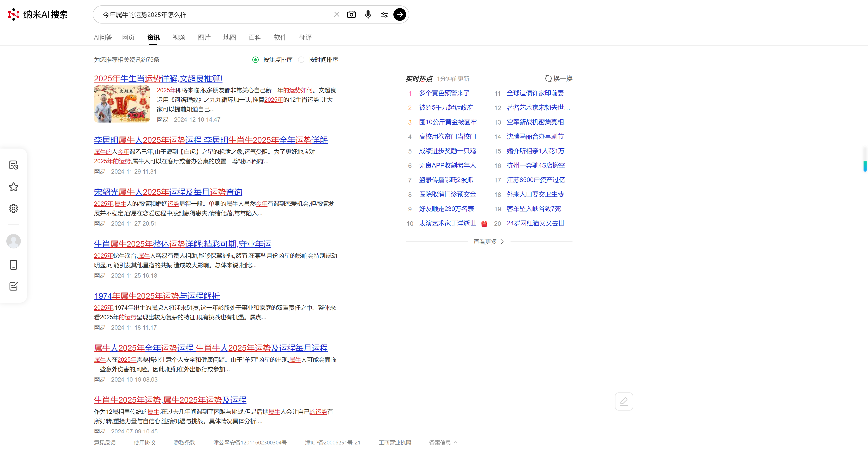Clear the search box with X icon
Viewport: 868px width, 451px height.
tap(337, 14)
